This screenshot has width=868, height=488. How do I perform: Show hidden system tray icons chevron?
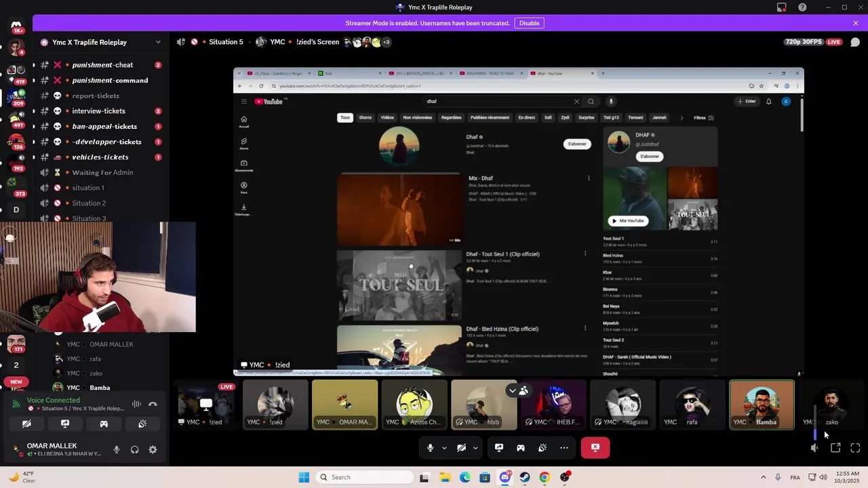pyautogui.click(x=763, y=477)
